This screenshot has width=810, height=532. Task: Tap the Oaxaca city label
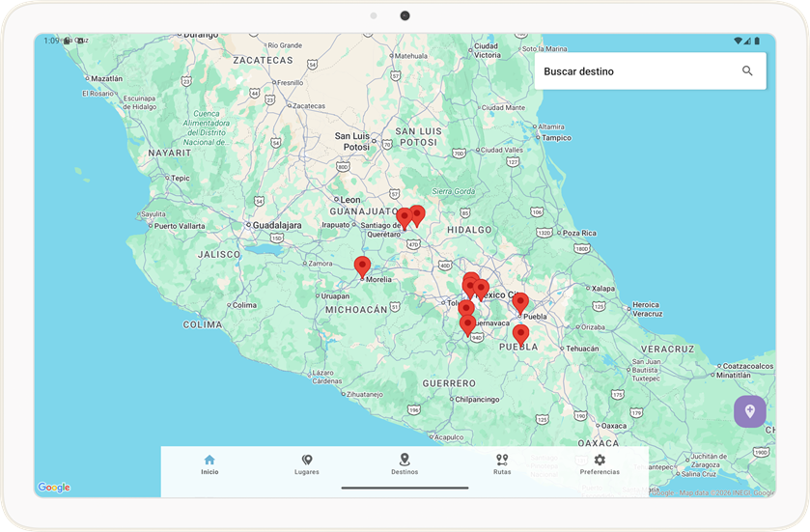pos(614,426)
